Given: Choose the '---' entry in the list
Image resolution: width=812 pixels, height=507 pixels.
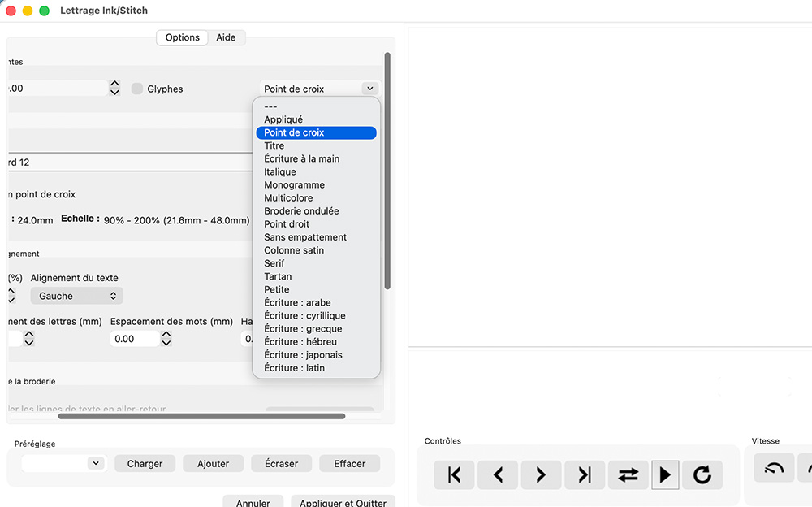Looking at the screenshot, I should pos(317,106).
